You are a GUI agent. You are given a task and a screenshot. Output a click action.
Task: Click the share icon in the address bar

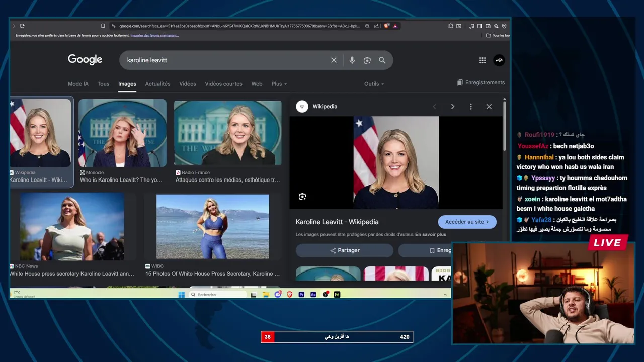(x=376, y=26)
